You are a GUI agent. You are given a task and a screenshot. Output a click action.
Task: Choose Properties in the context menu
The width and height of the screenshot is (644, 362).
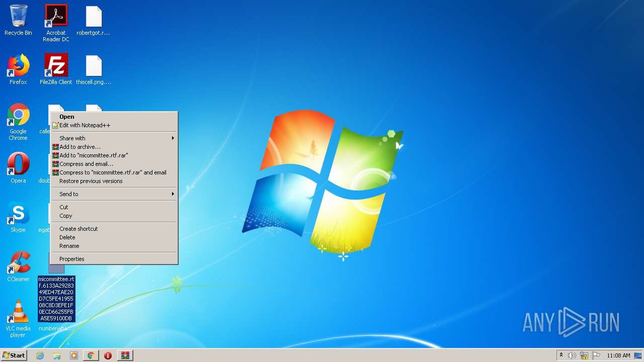click(x=114, y=259)
